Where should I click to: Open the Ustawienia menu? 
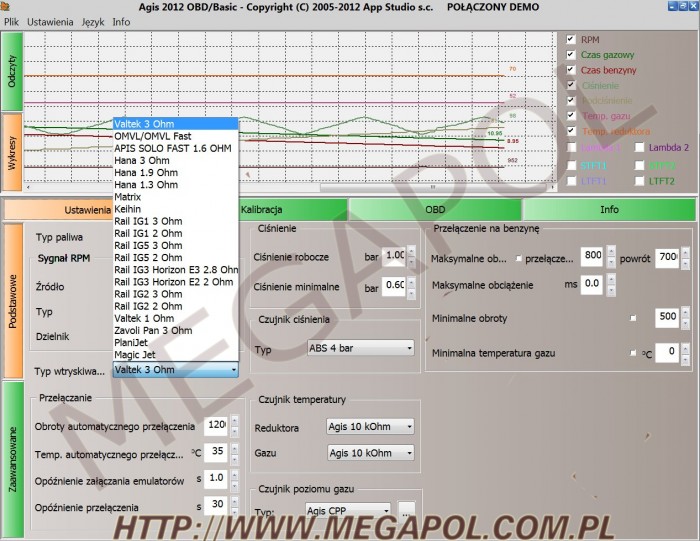tap(49, 21)
